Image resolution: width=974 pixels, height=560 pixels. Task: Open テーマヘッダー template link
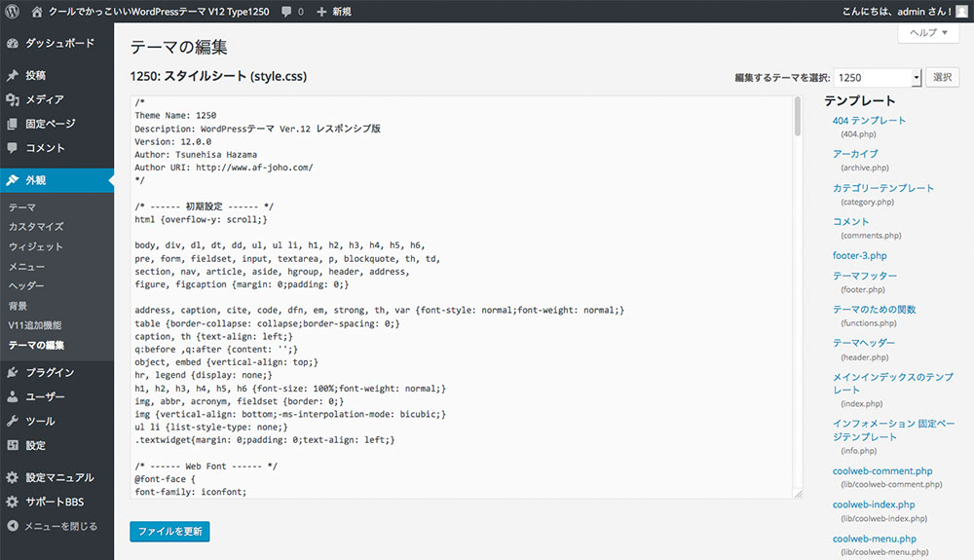(864, 343)
